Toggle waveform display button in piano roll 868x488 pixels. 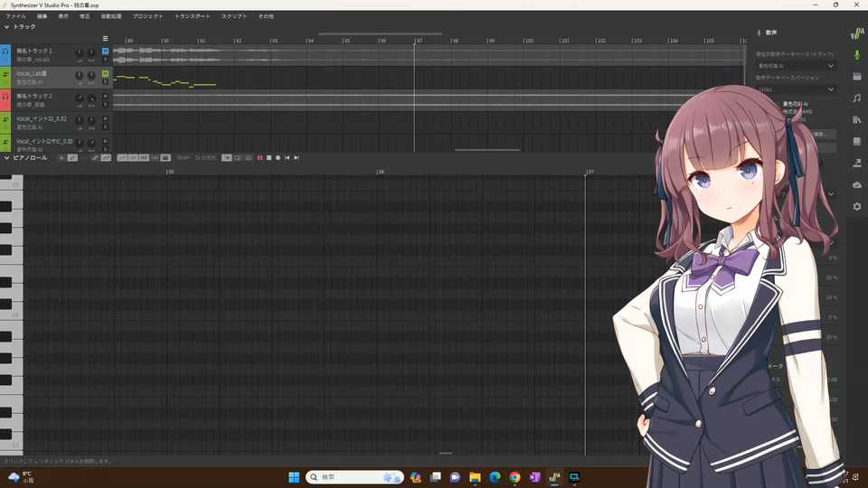point(144,157)
